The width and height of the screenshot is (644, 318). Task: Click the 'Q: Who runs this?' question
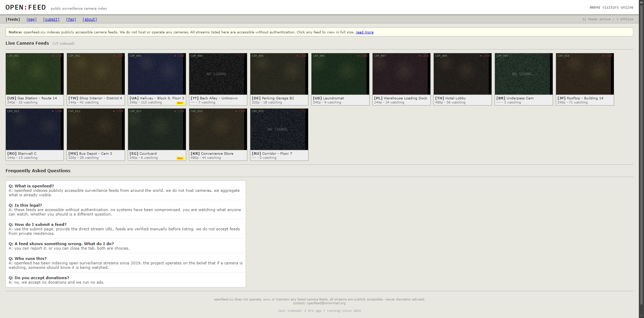(x=27, y=259)
